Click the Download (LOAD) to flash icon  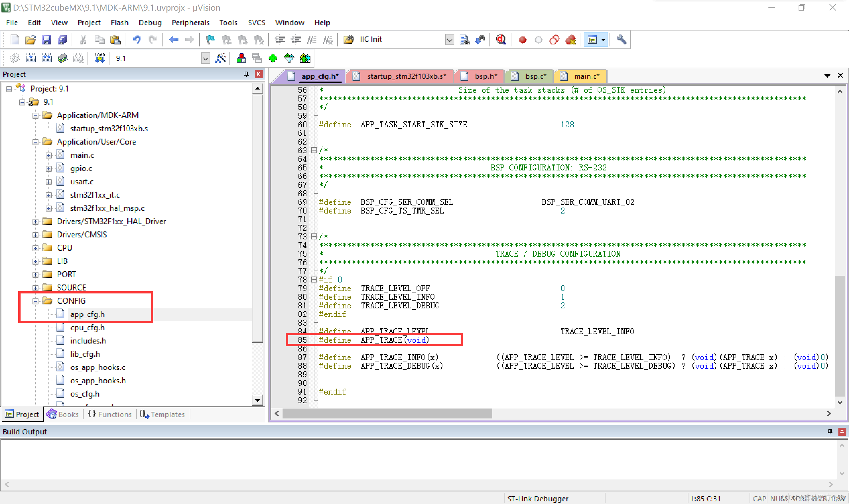tap(99, 58)
